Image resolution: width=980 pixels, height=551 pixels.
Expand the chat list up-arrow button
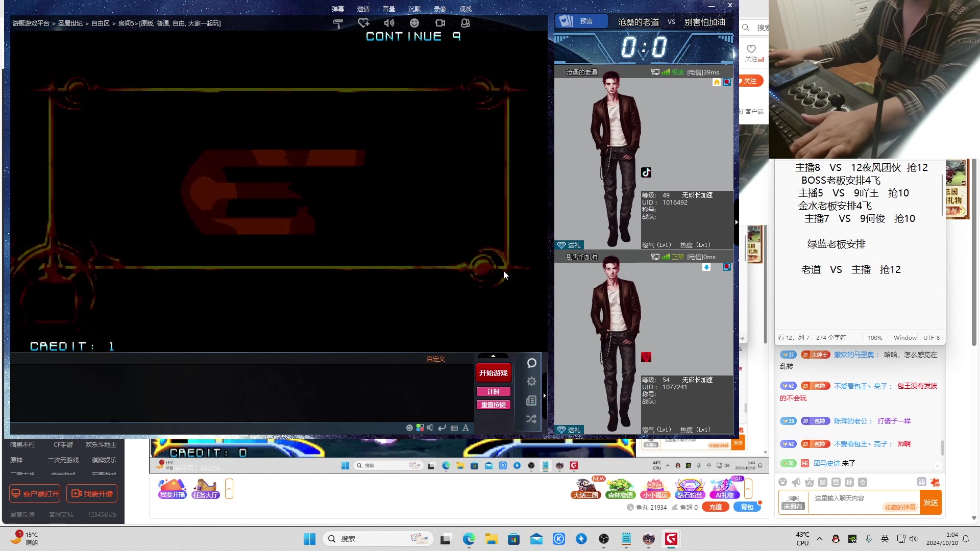tap(938, 466)
